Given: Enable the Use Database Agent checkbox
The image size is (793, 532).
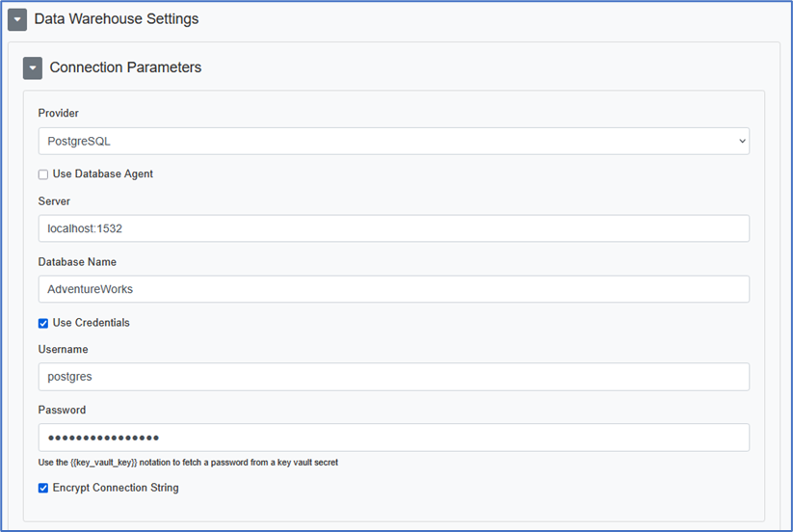Looking at the screenshot, I should coord(43,174).
